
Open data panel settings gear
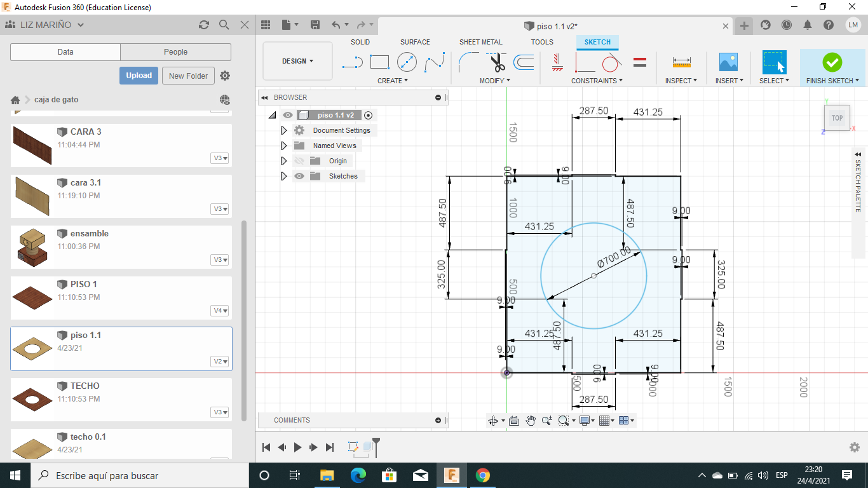pos(225,76)
